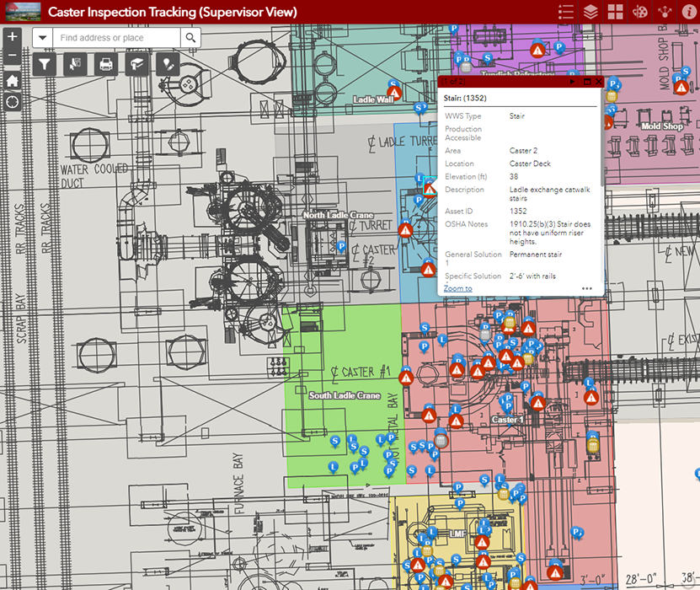Open the Layer List stacked-layers icon

pyautogui.click(x=591, y=12)
